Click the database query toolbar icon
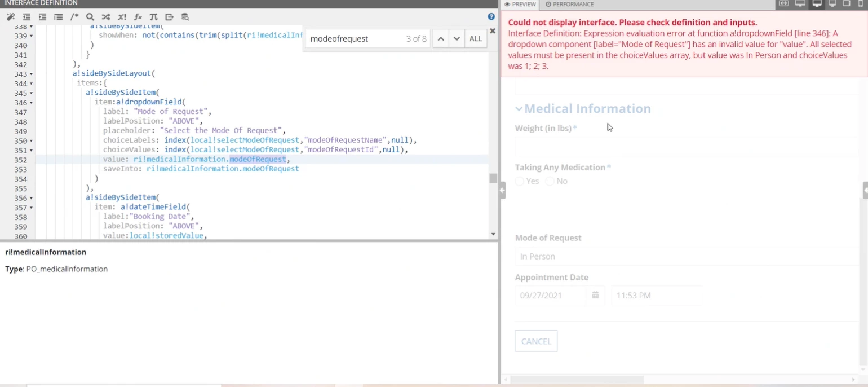Image resolution: width=868 pixels, height=387 pixels. click(185, 17)
